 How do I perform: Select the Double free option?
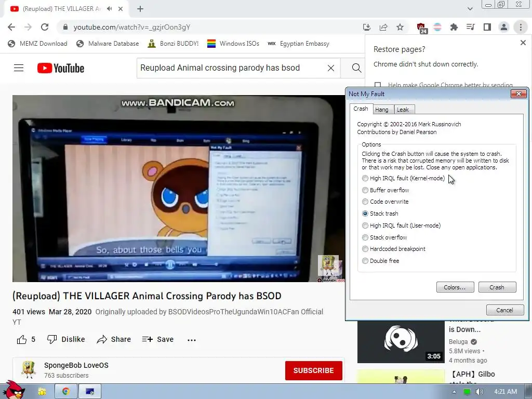(381, 261)
